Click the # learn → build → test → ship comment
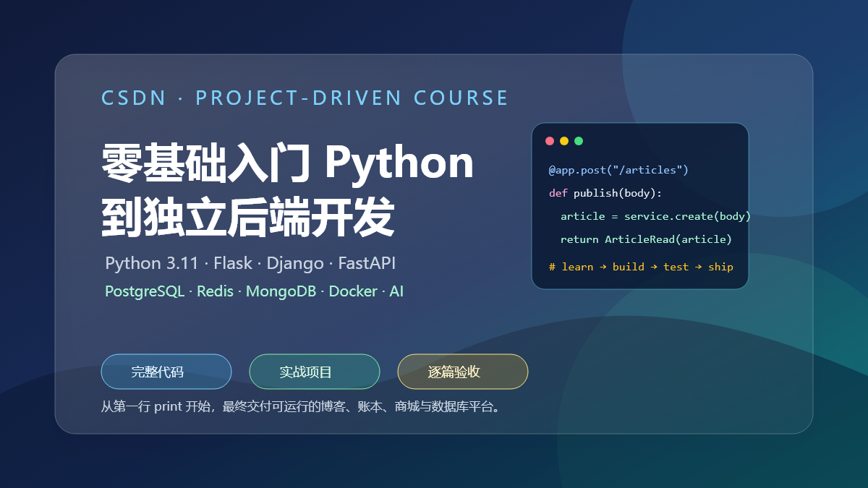Viewport: 868px width, 488px height. click(x=641, y=267)
